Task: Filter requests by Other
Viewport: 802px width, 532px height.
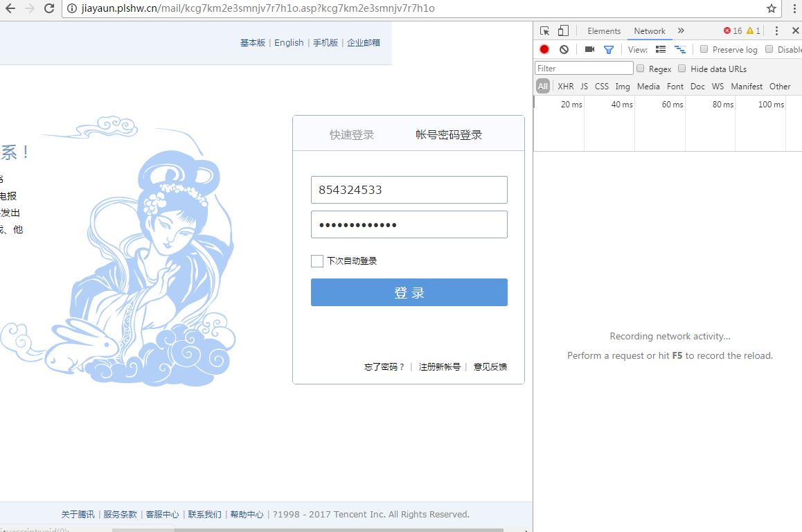Action: [x=780, y=87]
